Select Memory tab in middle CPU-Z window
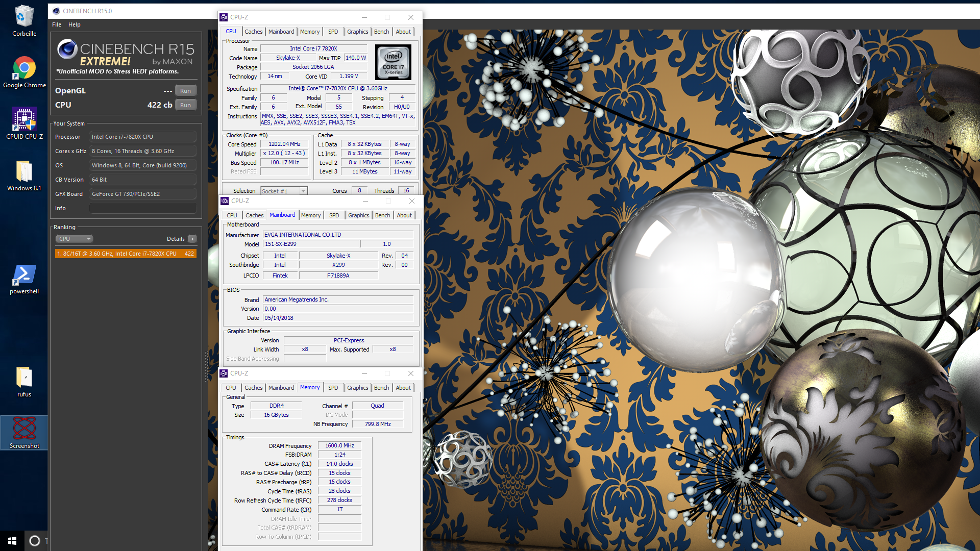The image size is (980, 551). click(311, 215)
